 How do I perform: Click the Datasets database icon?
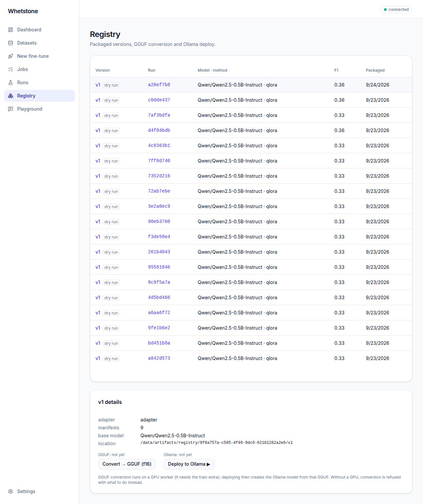click(x=11, y=43)
